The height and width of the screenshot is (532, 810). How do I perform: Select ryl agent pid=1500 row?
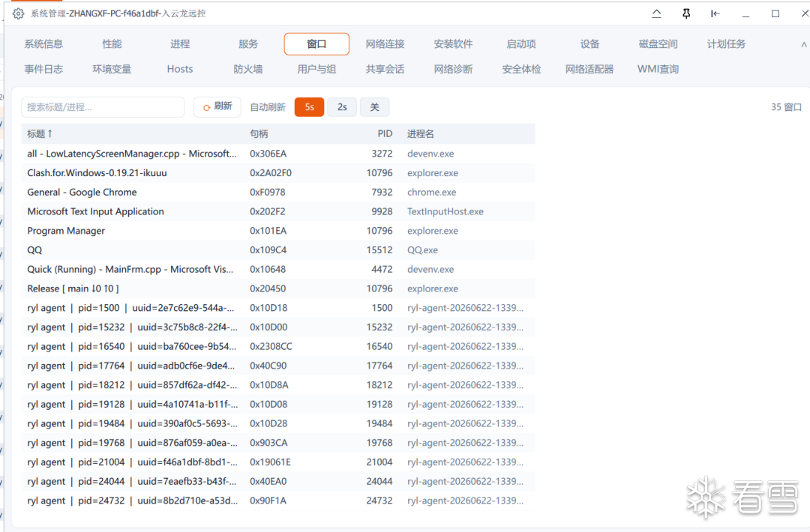pos(278,307)
